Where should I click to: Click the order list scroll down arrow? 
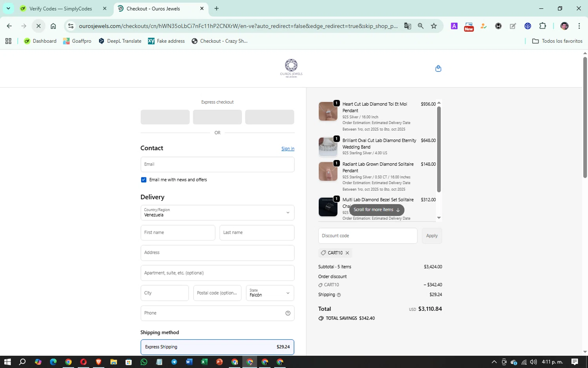click(x=439, y=218)
